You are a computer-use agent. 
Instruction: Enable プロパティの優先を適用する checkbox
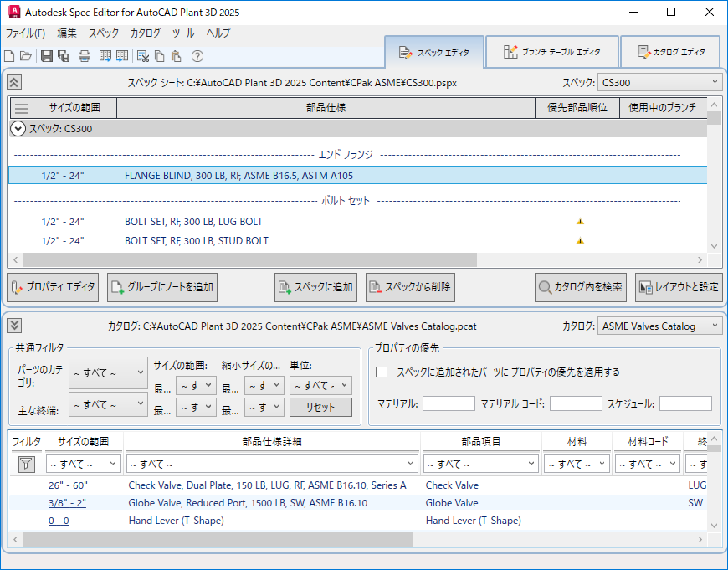(x=382, y=372)
